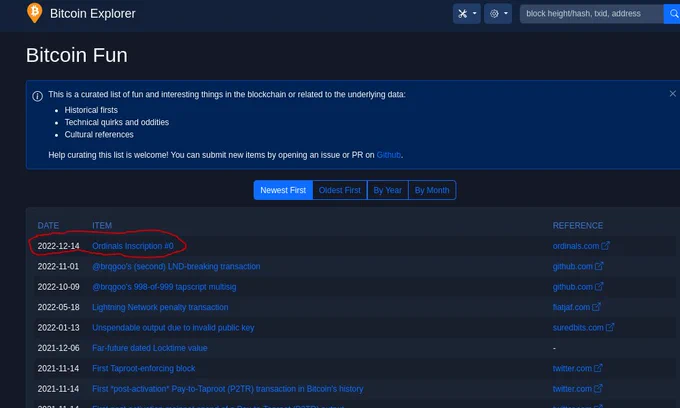The image size is (680, 408).
Task: Click the REFERENCE column header
Action: pos(578,225)
